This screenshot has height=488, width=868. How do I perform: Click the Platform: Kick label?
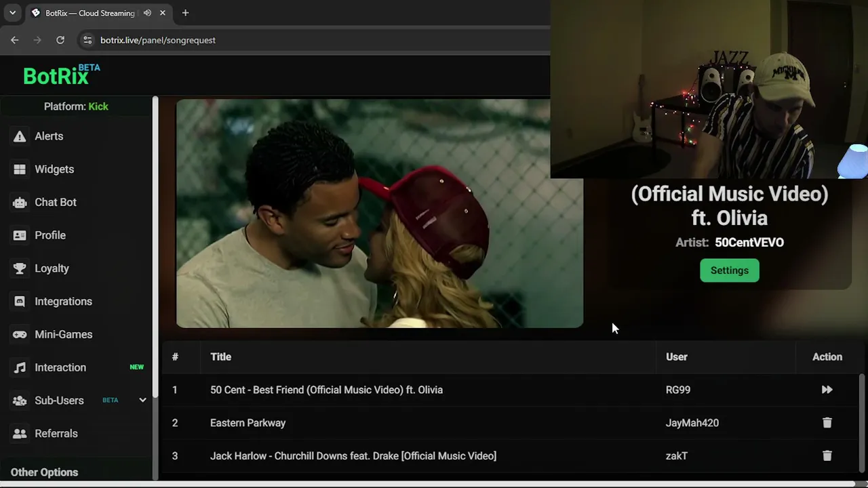[76, 106]
